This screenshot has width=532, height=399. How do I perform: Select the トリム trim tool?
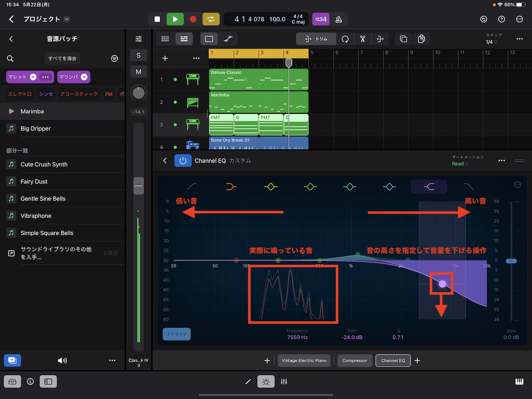click(x=316, y=39)
